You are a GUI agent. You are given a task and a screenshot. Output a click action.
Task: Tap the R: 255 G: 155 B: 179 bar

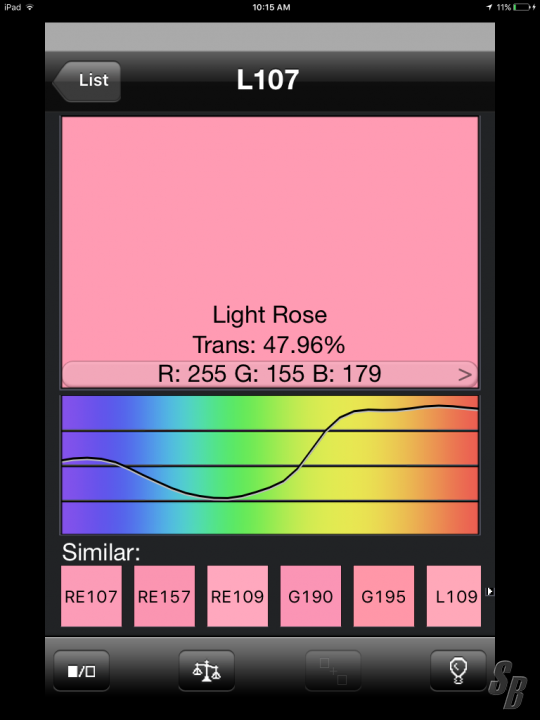270,374
